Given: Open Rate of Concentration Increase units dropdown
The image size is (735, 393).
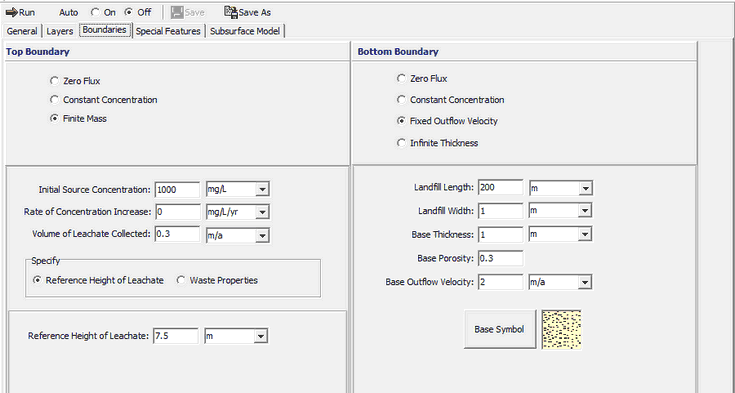Looking at the screenshot, I should tap(262, 212).
